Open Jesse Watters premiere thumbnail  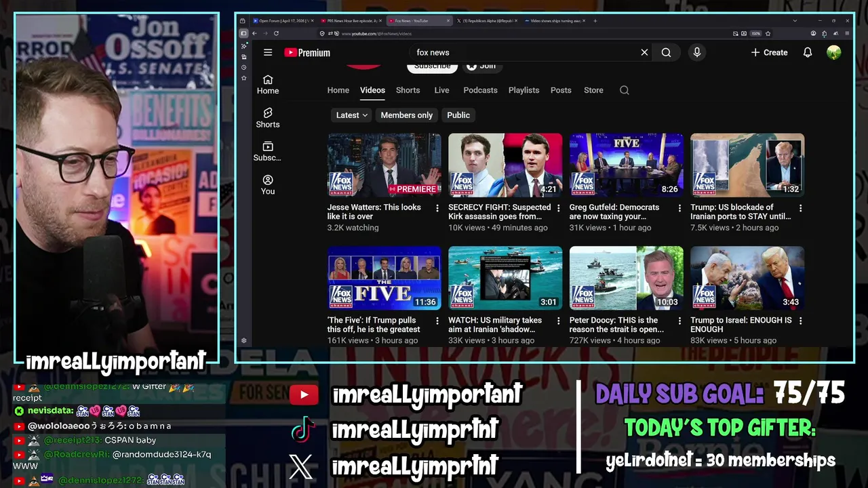tap(384, 165)
